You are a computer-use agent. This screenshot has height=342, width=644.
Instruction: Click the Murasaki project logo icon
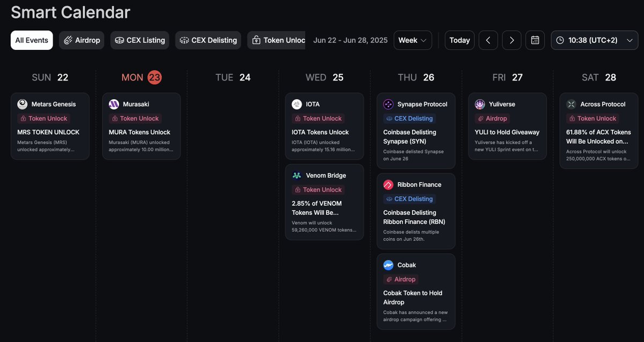tap(114, 104)
